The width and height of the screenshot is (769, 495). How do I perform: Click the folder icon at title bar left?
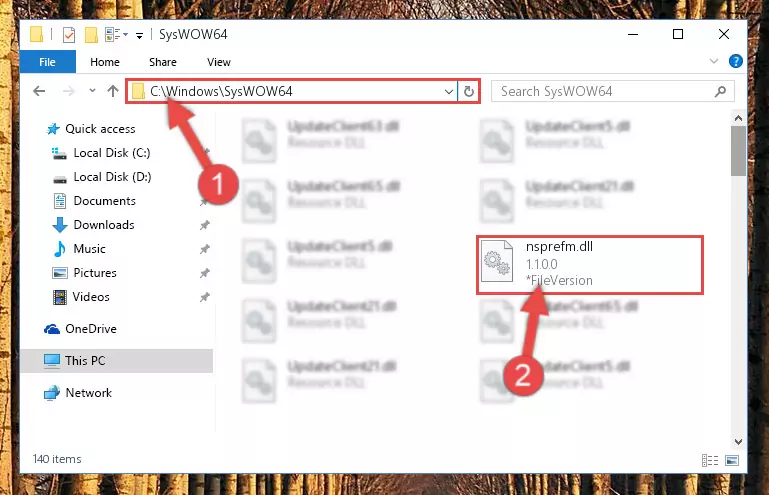36,35
